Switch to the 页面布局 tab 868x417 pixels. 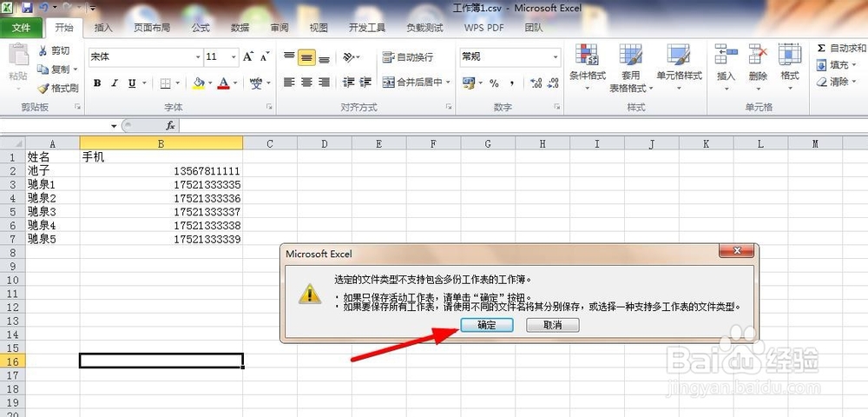coord(152,28)
